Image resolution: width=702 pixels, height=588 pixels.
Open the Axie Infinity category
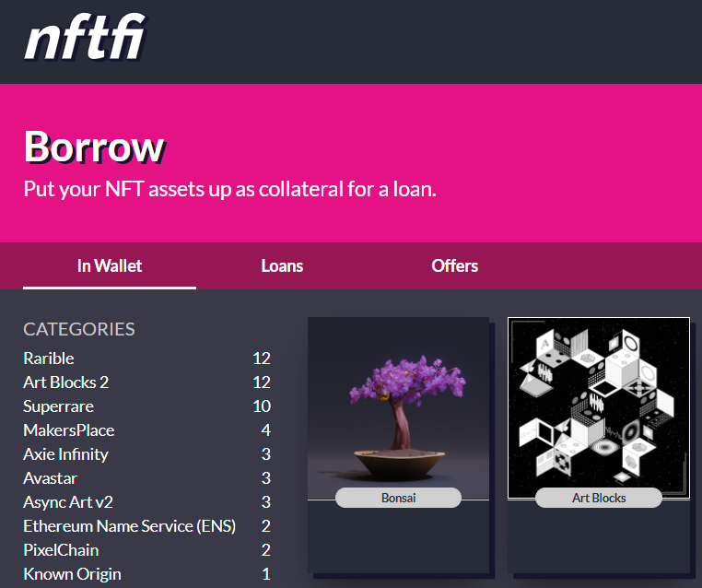point(65,454)
